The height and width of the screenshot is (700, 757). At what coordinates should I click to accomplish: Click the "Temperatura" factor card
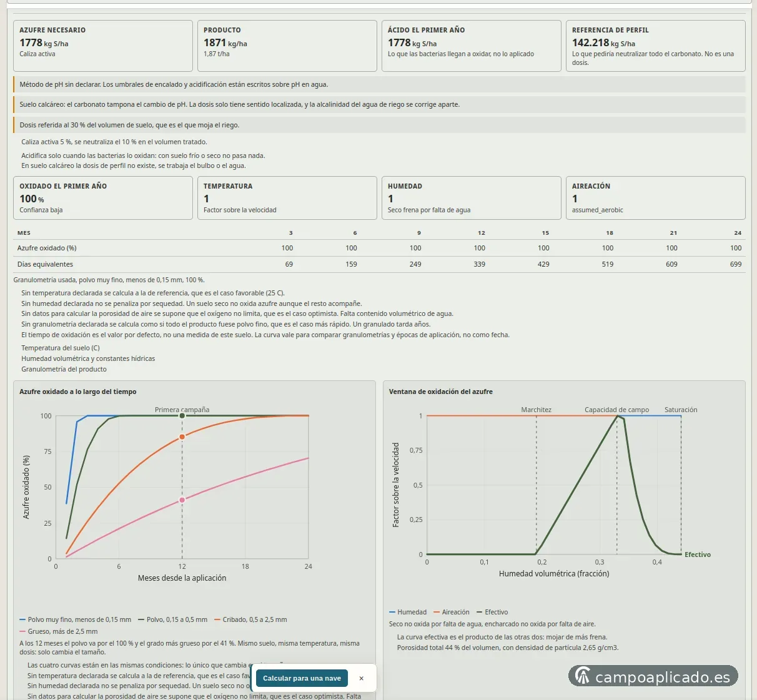(287, 198)
